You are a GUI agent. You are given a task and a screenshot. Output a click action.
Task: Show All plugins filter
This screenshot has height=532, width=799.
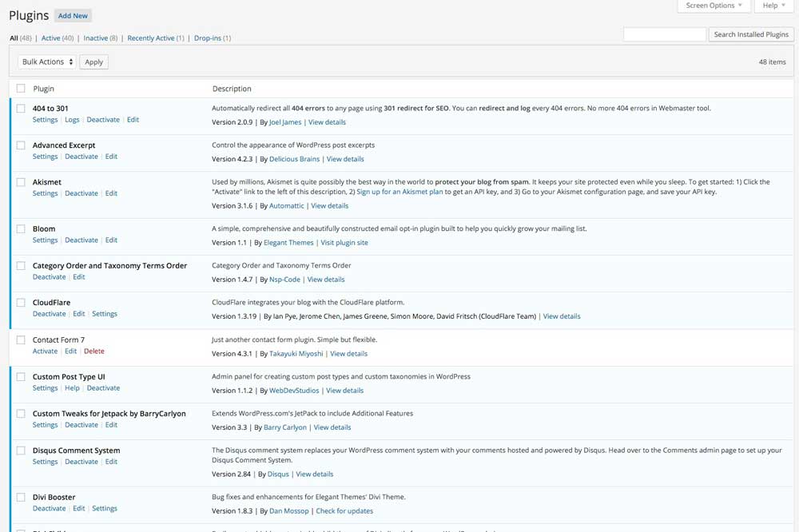[14, 38]
